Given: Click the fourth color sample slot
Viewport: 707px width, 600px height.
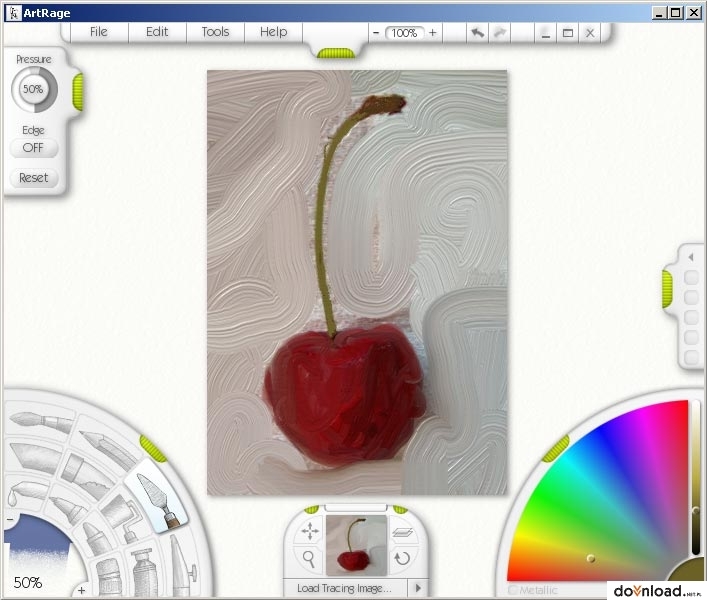Looking at the screenshot, I should click(x=691, y=337).
